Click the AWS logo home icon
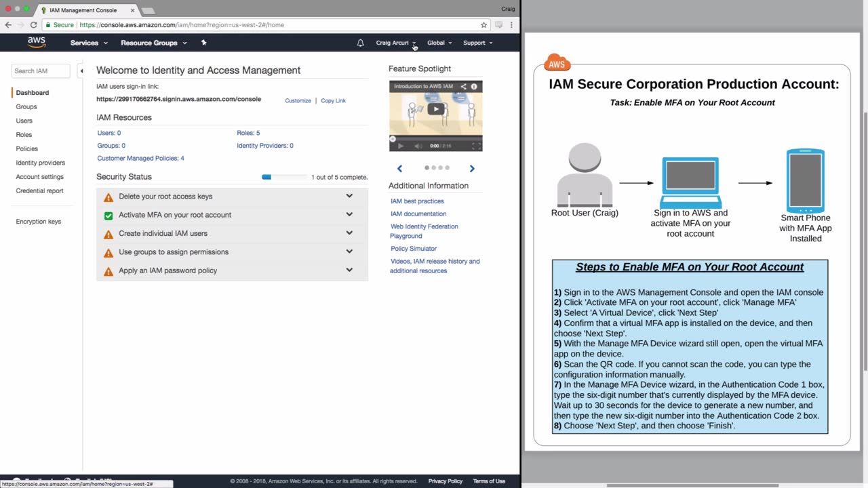The width and height of the screenshot is (868, 488). pos(37,43)
